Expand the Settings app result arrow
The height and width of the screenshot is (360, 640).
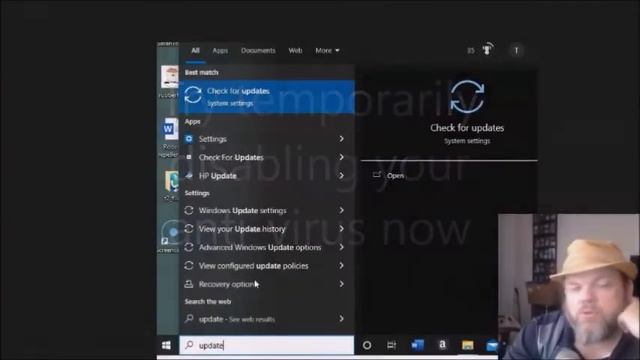click(341, 139)
